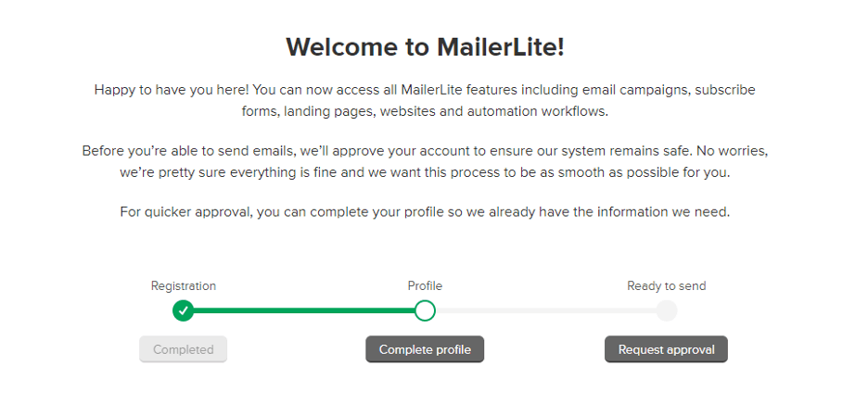Select the Profile step label
Viewport: 868px width, 404px height.
click(x=425, y=286)
